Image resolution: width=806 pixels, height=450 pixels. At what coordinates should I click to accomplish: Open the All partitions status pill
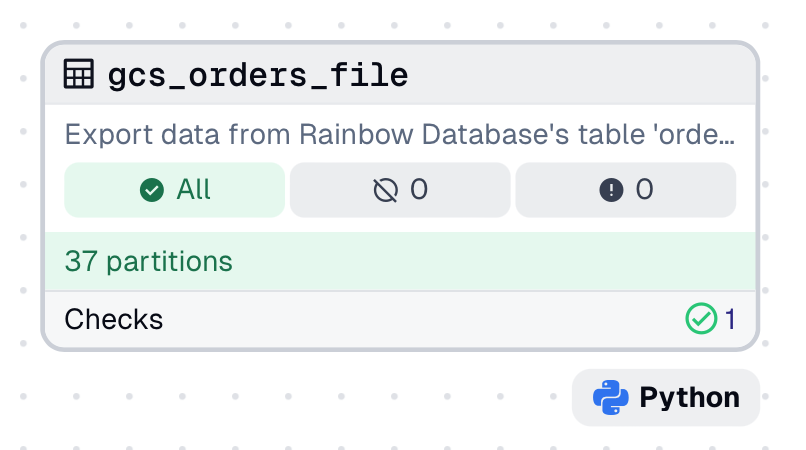coord(174,190)
